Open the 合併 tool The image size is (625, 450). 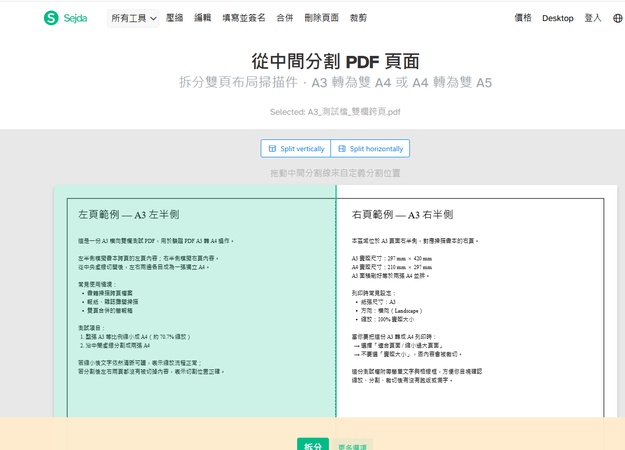coord(285,18)
